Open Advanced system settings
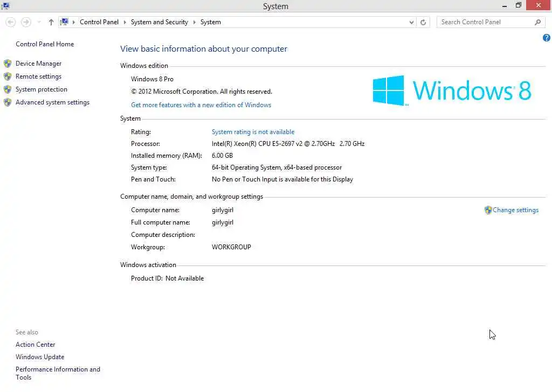This screenshot has height=392, width=552. (x=52, y=102)
